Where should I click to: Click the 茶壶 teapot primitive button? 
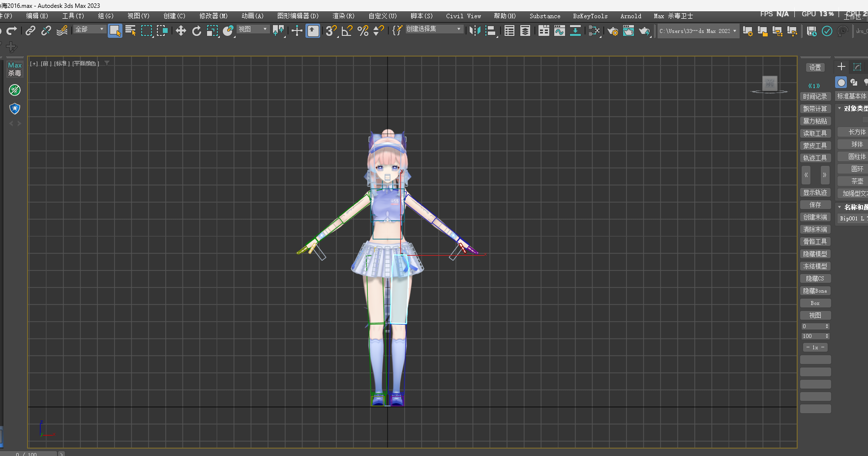pos(853,181)
